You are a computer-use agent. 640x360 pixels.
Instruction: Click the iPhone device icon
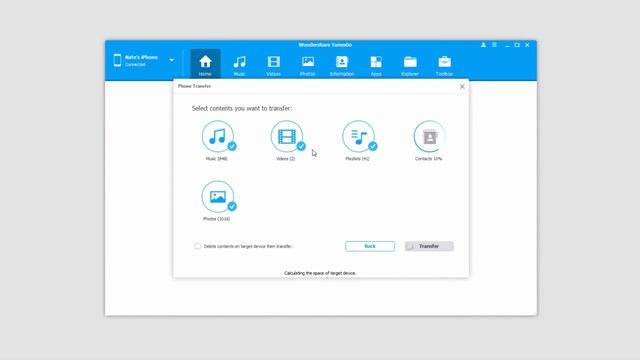(118, 60)
